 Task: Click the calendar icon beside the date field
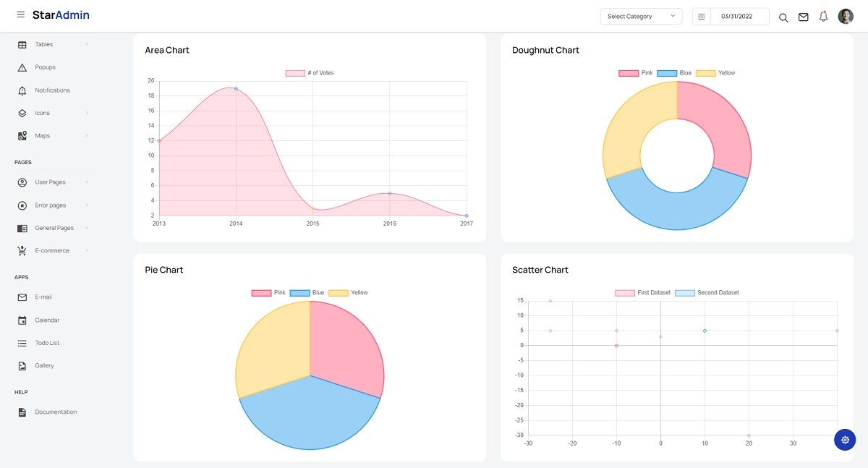700,16
